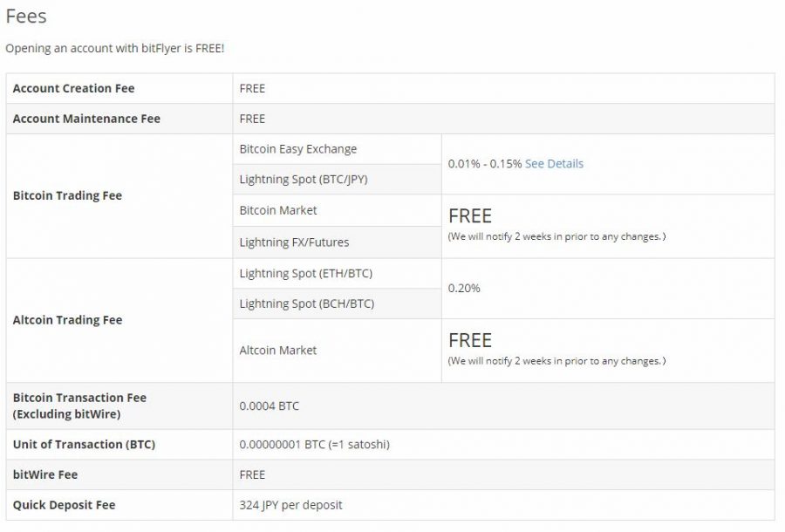
Task: Select the bitWire Fee row label
Action: (x=45, y=475)
